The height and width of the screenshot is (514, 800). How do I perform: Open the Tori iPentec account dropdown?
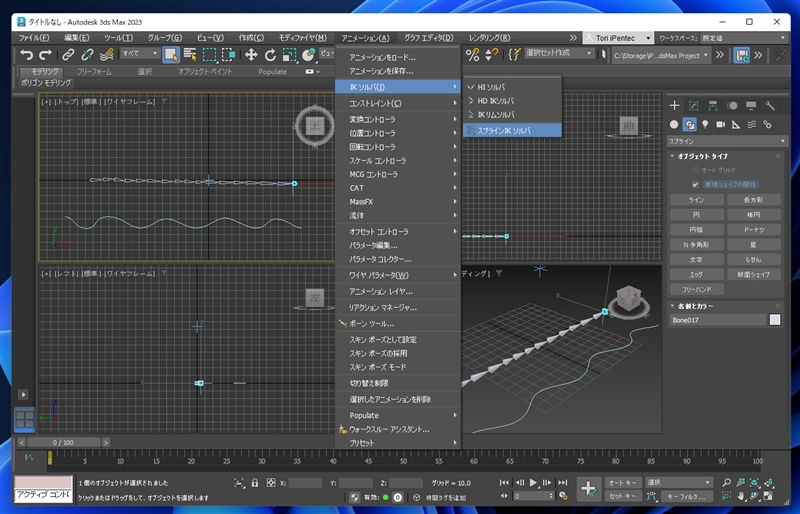click(618, 38)
